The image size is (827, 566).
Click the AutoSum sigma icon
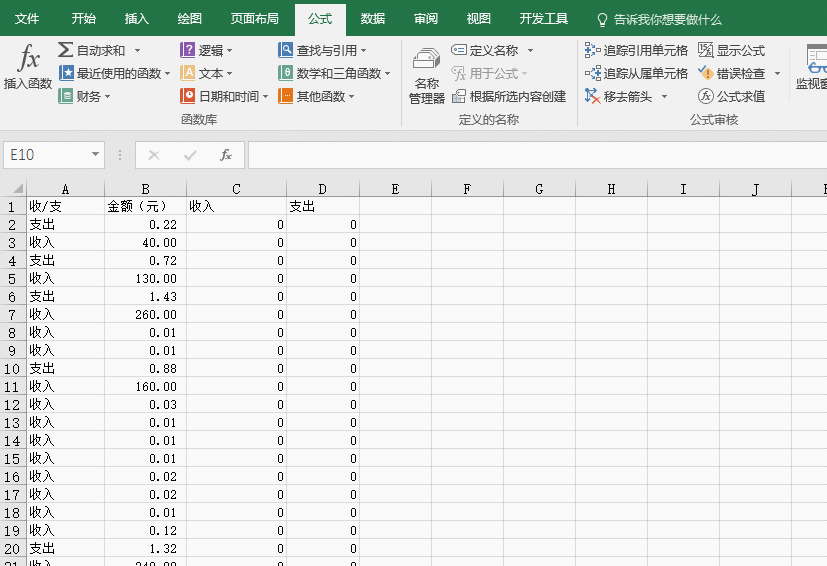tap(65, 50)
